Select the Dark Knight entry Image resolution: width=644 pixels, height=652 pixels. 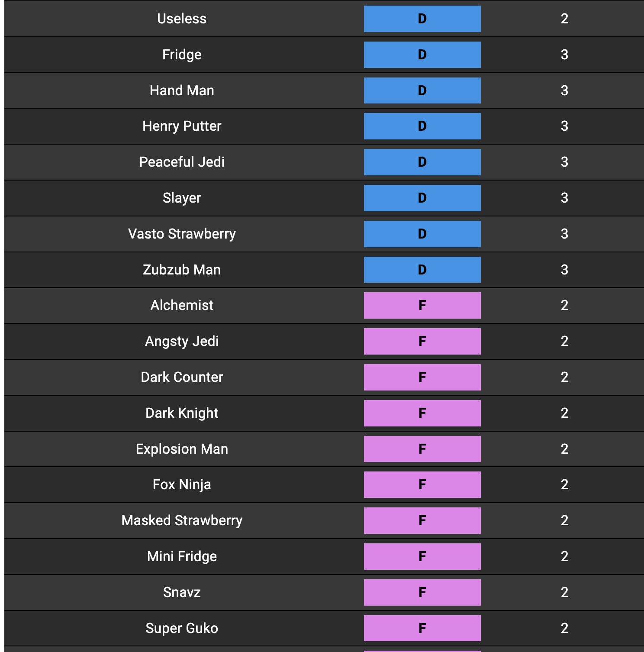pos(182,413)
